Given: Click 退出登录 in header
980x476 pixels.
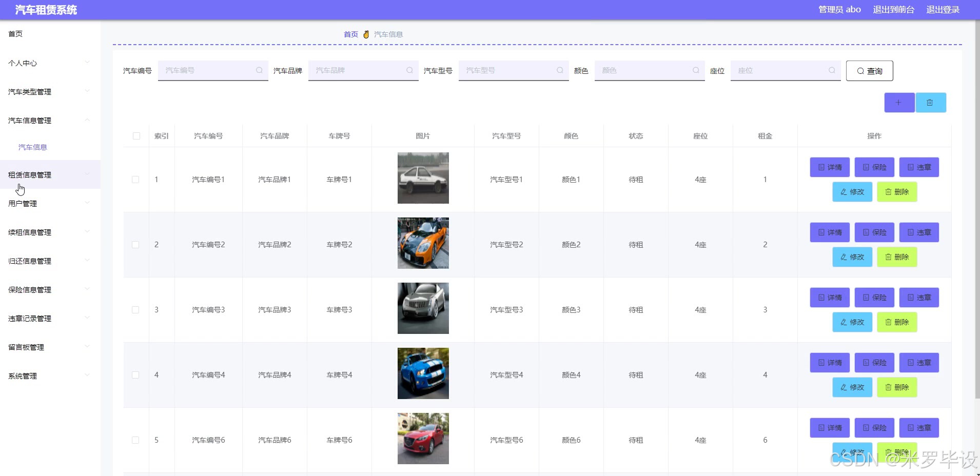Looking at the screenshot, I should [943, 10].
